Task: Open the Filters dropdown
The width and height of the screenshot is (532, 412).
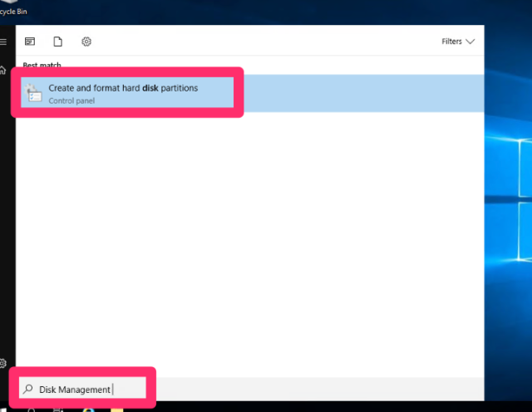Action: pos(458,42)
